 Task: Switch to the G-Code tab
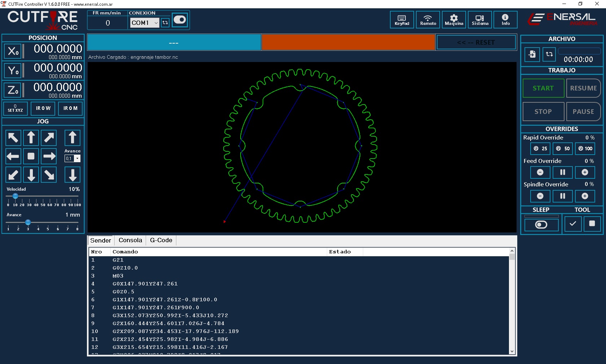click(161, 240)
